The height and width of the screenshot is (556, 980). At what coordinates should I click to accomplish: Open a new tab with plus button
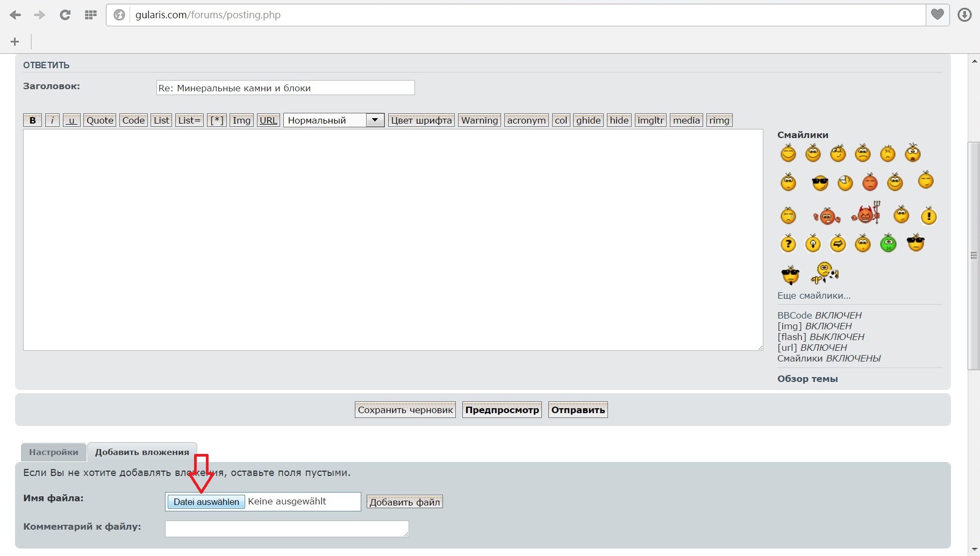point(15,41)
